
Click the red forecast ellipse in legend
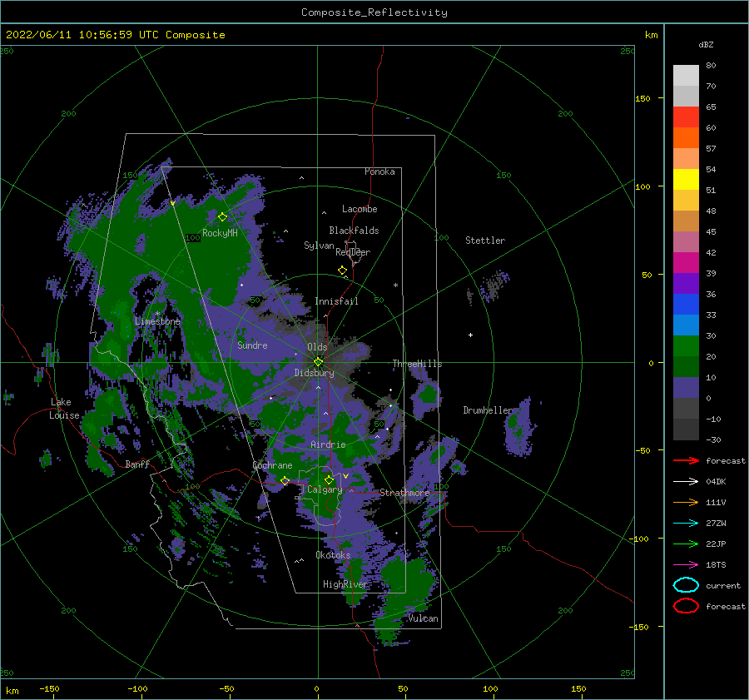point(686,606)
